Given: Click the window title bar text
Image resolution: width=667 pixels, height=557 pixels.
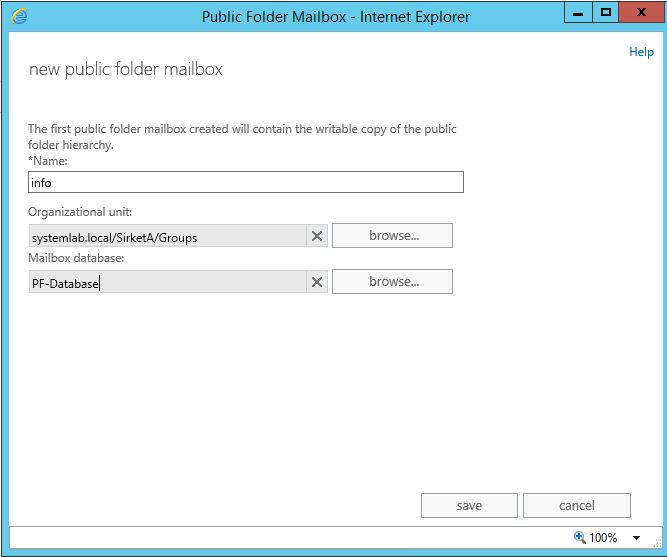Looking at the screenshot, I should pos(335,16).
